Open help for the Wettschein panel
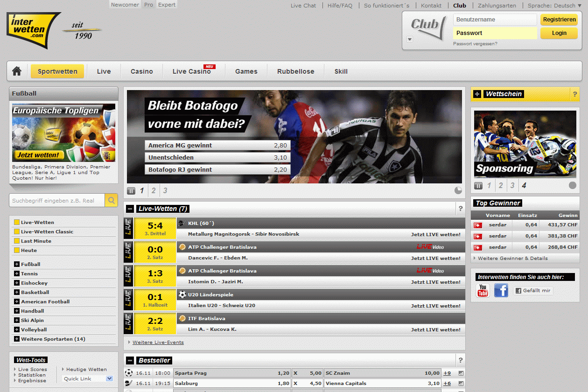This screenshot has width=588, height=392. coord(575,94)
